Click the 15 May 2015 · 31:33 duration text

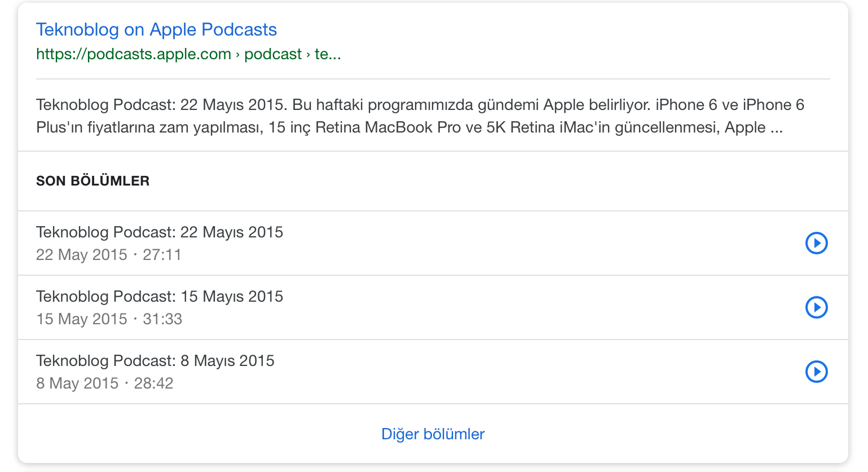109,319
